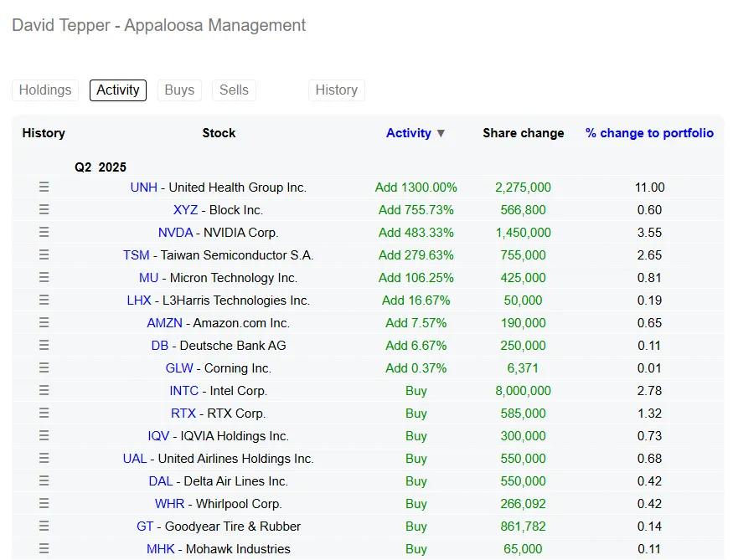Open WHR ticker link
This screenshot has height=560, width=733.
[x=170, y=503]
